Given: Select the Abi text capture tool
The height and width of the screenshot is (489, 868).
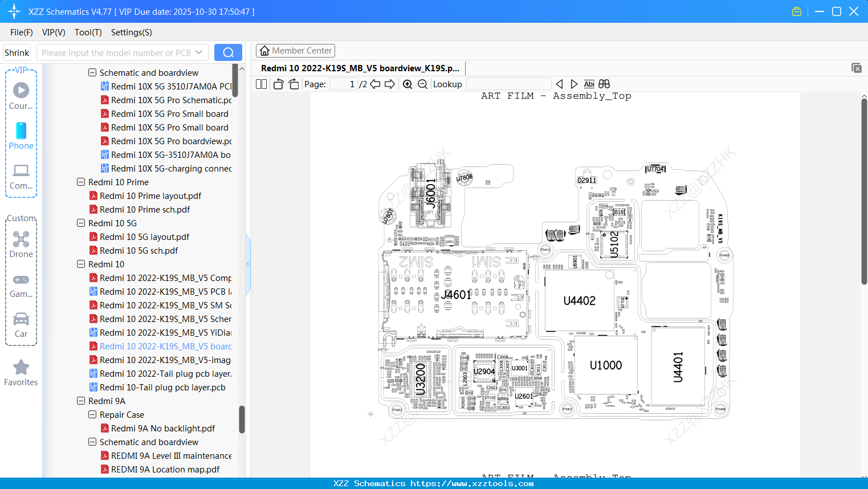Looking at the screenshot, I should (x=589, y=84).
